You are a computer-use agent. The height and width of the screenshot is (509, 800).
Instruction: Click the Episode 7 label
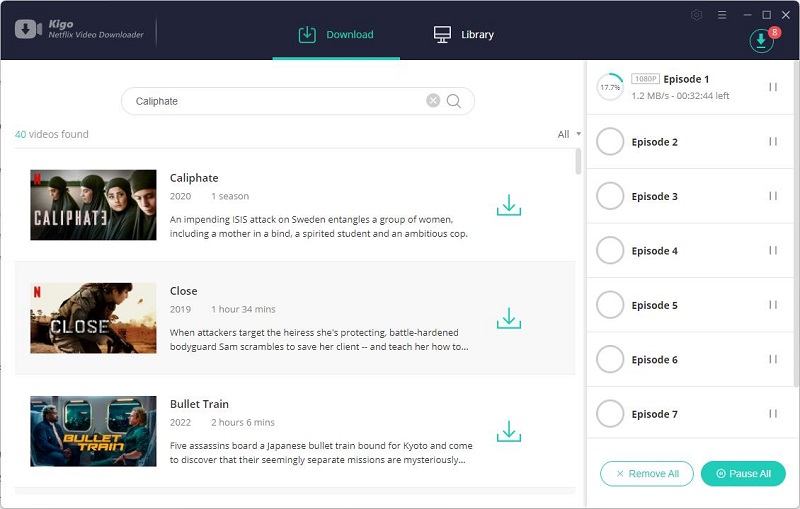[655, 415]
